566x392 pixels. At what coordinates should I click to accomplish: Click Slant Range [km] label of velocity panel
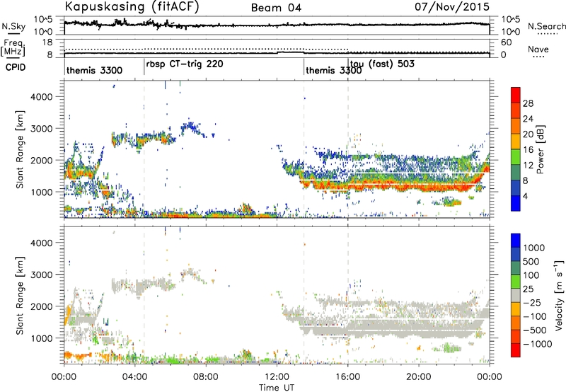point(20,295)
